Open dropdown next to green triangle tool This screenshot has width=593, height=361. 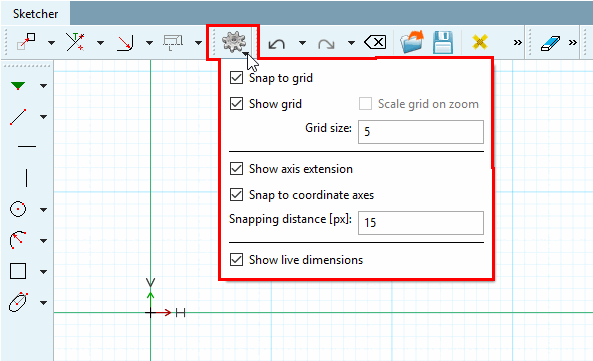(43, 86)
